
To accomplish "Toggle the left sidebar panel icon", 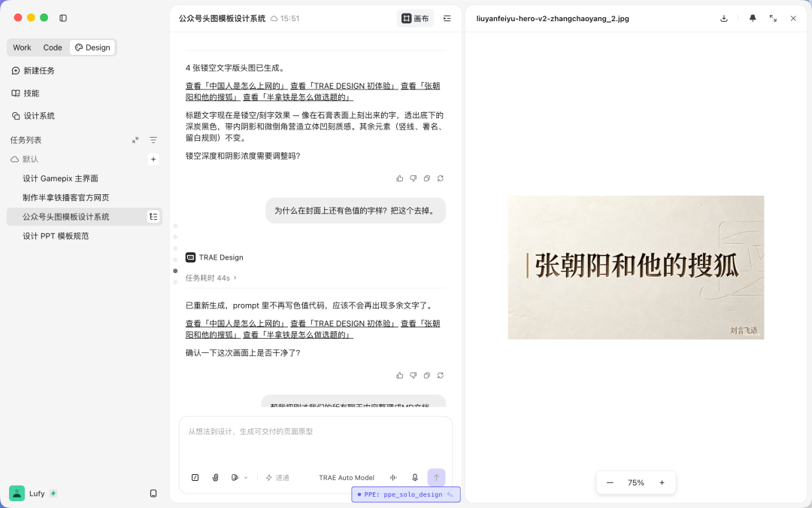I will pyautogui.click(x=63, y=18).
